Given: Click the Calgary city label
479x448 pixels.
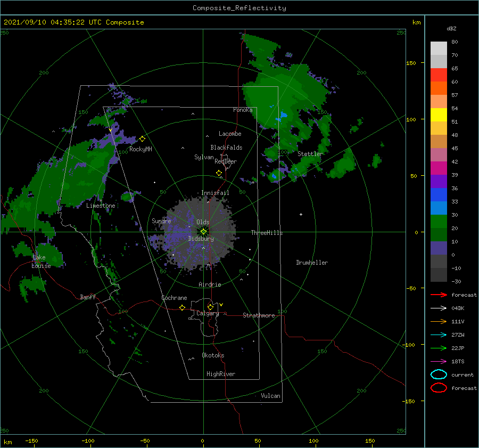Looking at the screenshot, I should [x=208, y=313].
